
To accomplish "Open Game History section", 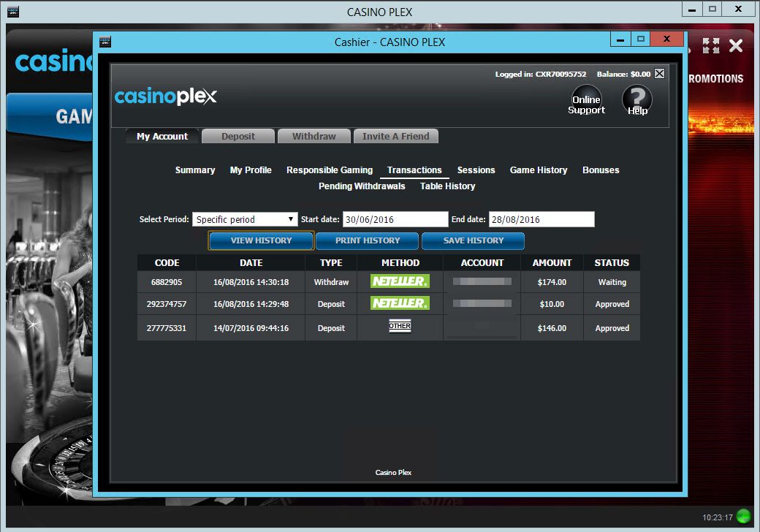I will [539, 170].
